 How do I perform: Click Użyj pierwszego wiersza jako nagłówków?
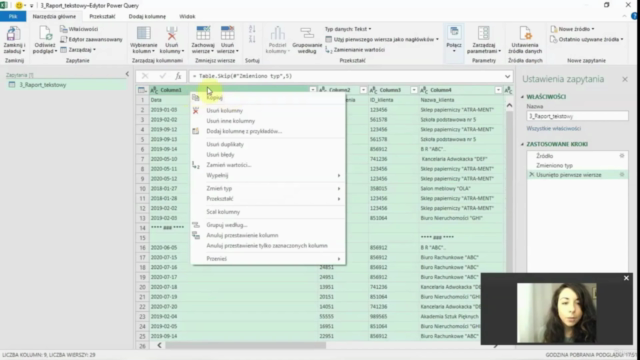tap(382, 40)
